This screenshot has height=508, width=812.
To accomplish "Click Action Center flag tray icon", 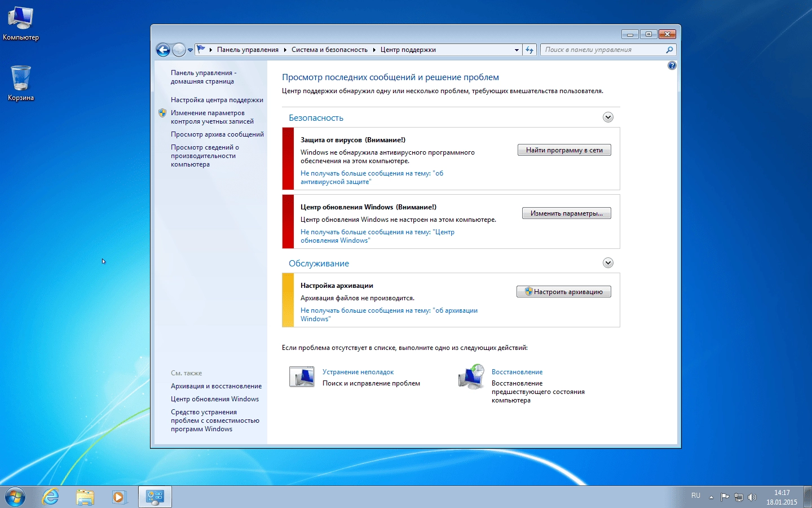I will tap(725, 497).
